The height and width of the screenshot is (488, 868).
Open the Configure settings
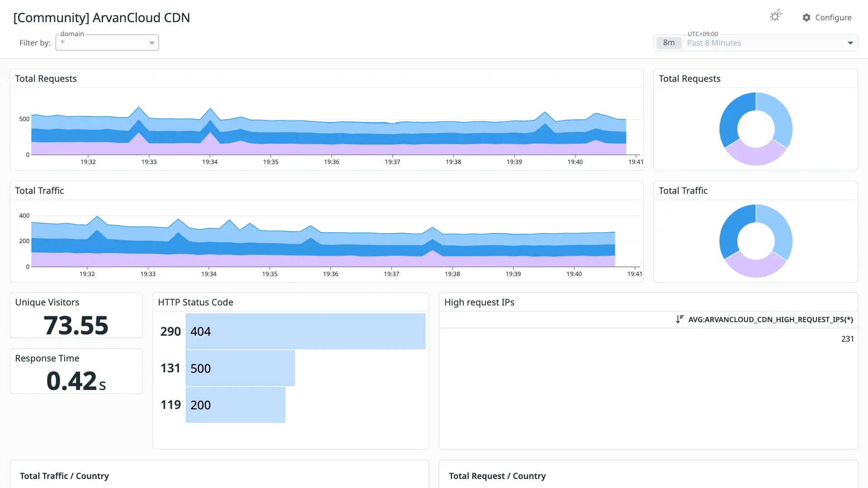[x=827, y=18]
